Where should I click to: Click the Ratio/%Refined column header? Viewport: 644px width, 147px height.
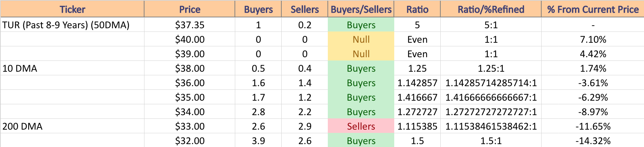tap(491, 9)
